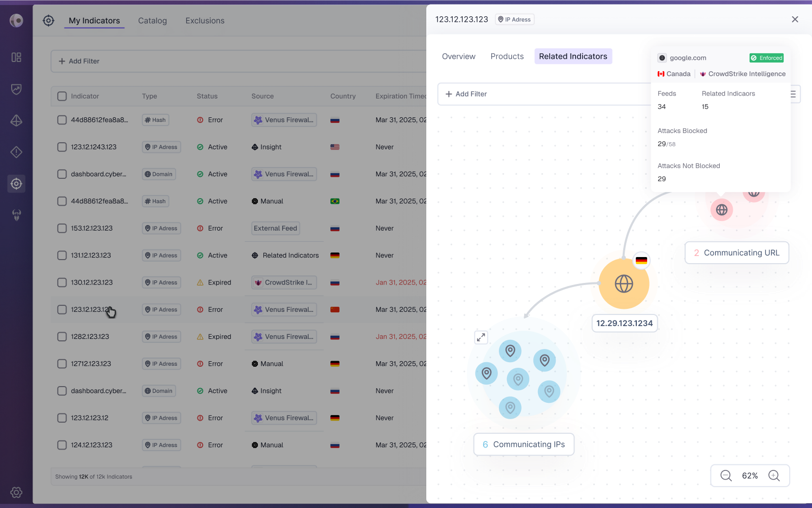Click the 62% zoom level value

tap(750, 476)
